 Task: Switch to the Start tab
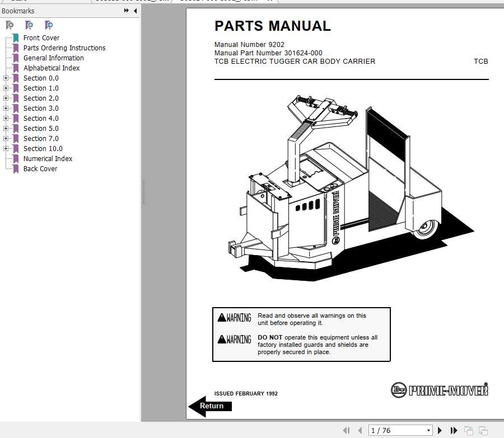click(20, 1)
